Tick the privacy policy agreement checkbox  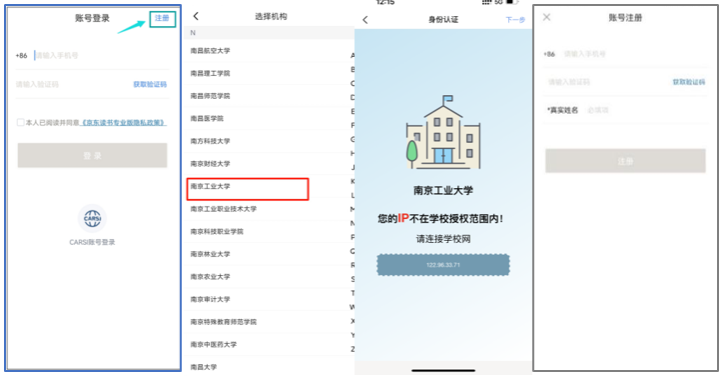(x=20, y=122)
